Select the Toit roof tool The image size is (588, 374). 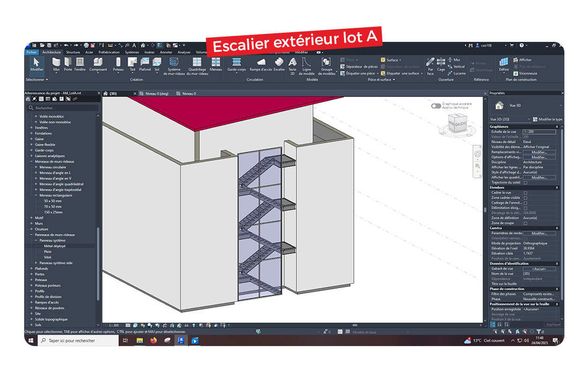[132, 64]
